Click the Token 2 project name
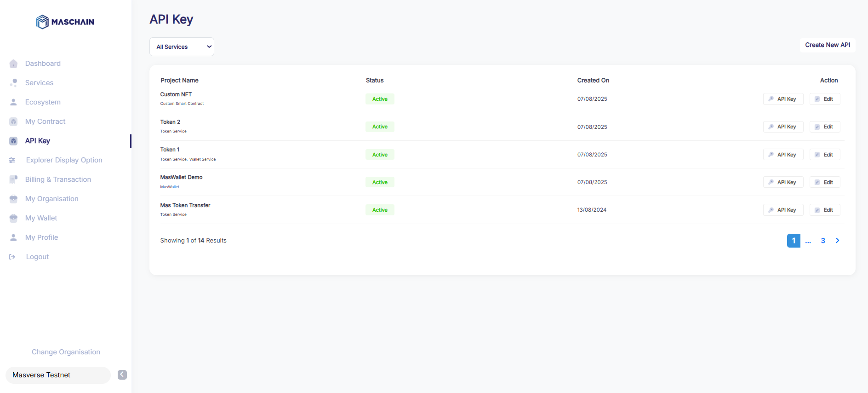Viewport: 868px width, 393px height. point(170,122)
